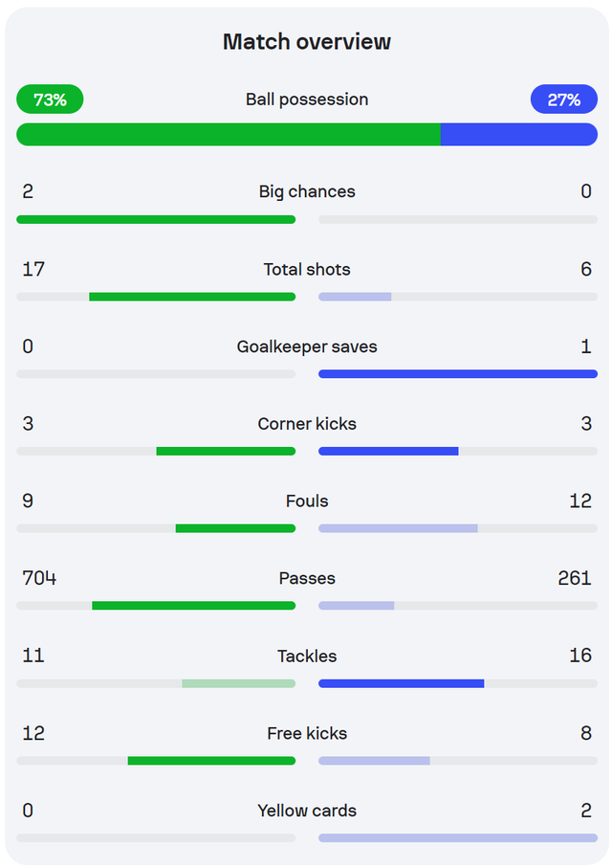612x868 pixels.
Task: Click the blue Goalkeeper saves bar
Action: click(x=458, y=374)
